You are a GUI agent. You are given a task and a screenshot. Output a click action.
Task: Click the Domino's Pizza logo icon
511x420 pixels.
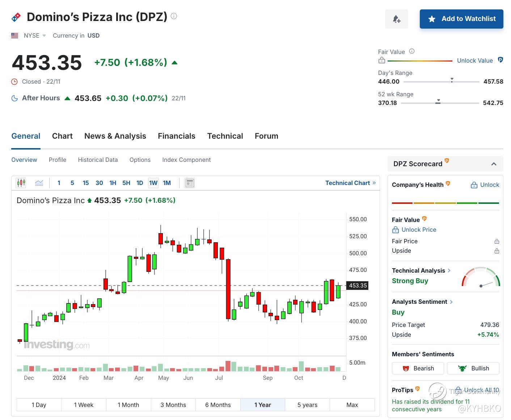click(16, 17)
